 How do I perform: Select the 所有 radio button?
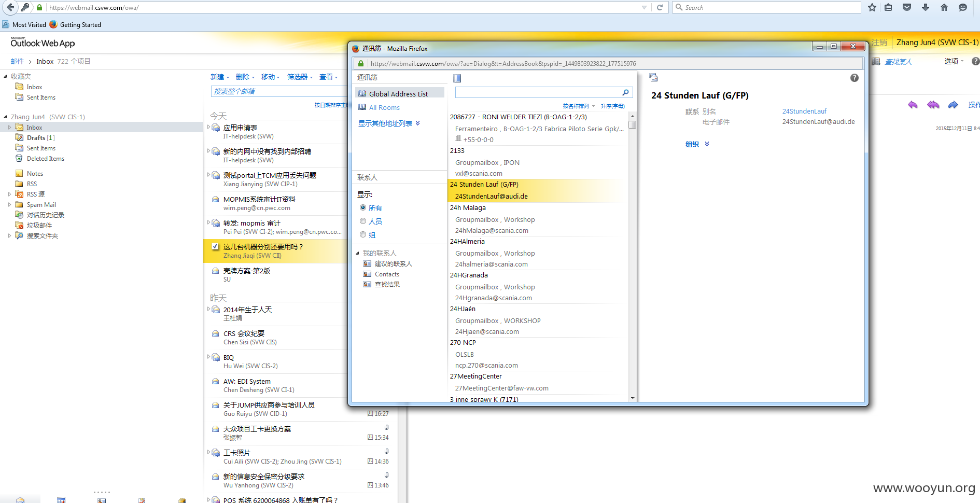(363, 207)
